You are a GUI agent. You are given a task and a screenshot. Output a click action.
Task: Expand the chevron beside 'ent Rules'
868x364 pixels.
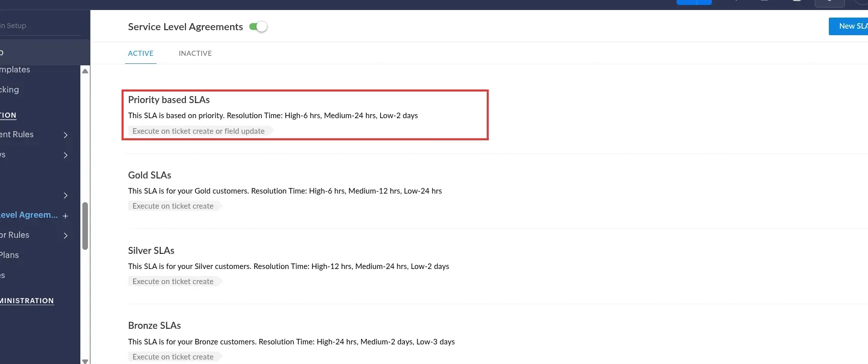pyautogui.click(x=65, y=135)
